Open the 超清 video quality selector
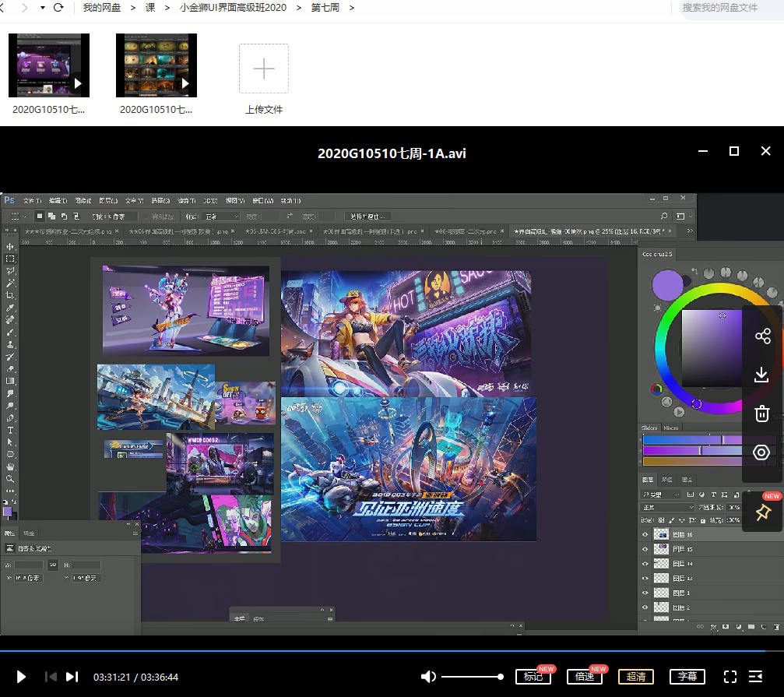Screen dimensions: 784x697 pyautogui.click(x=635, y=677)
